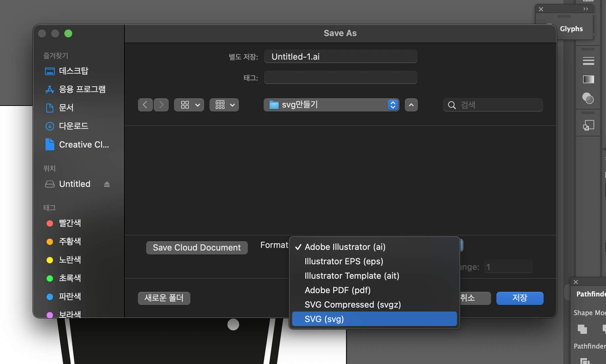The width and height of the screenshot is (606, 364).
Task: Open the Illustrator Transparency panel icon
Action: (588, 98)
